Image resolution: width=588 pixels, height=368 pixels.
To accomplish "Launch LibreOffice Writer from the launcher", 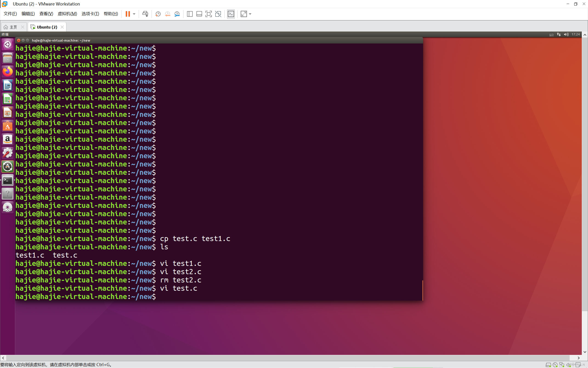I will (x=8, y=85).
